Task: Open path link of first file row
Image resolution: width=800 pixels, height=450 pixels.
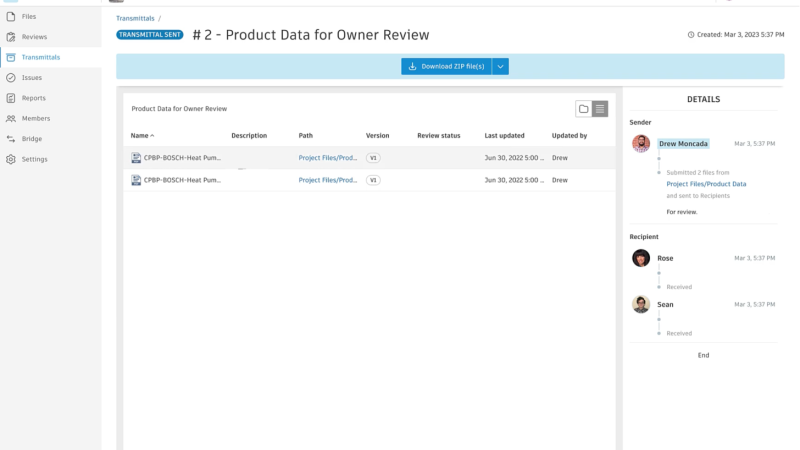Action: (x=327, y=158)
